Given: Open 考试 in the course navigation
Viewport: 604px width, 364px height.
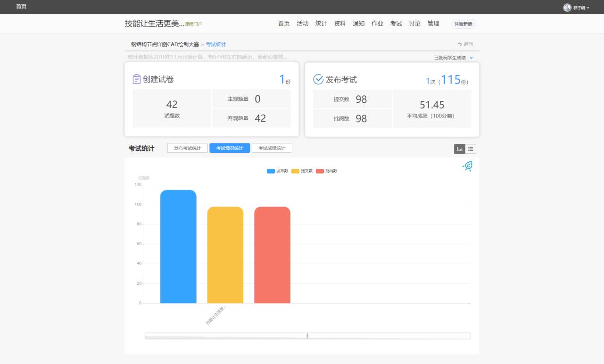Looking at the screenshot, I should coord(396,24).
